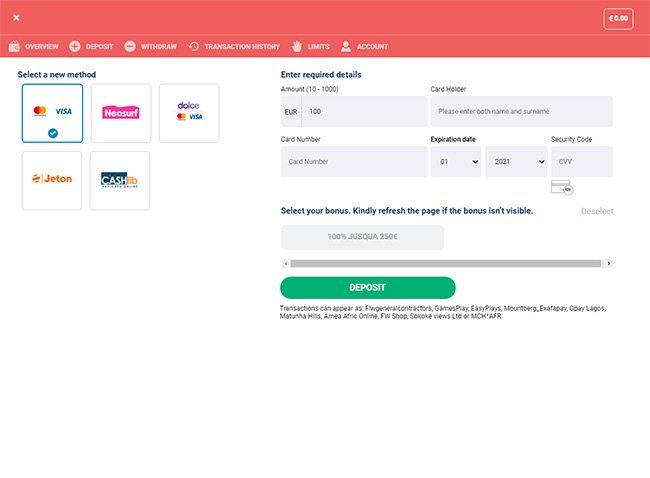This screenshot has width=650, height=478.
Task: Click the Transaction History clock icon
Action: point(194,47)
